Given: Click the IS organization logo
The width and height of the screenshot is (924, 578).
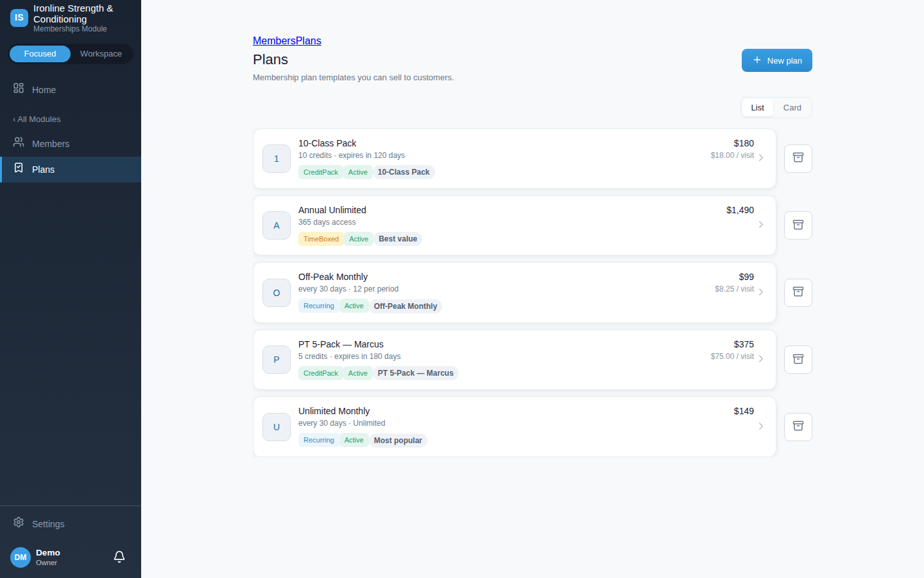Looking at the screenshot, I should [x=19, y=18].
